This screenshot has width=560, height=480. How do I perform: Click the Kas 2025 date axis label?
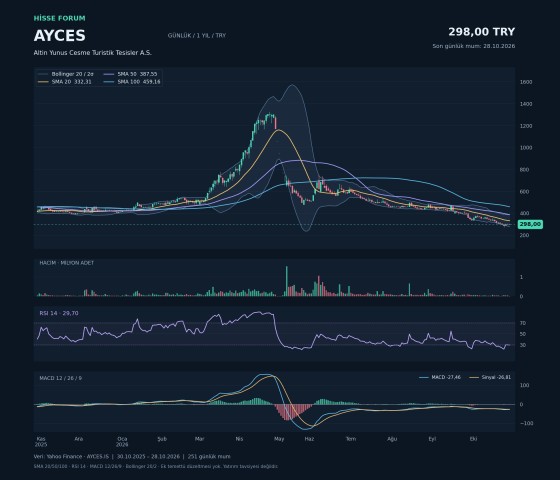[41, 442]
